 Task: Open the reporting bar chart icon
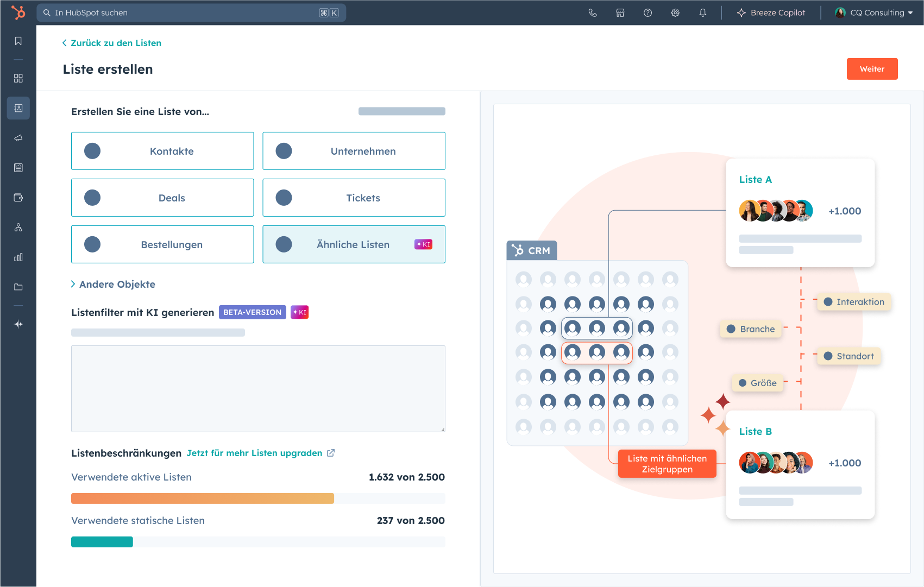[18, 257]
